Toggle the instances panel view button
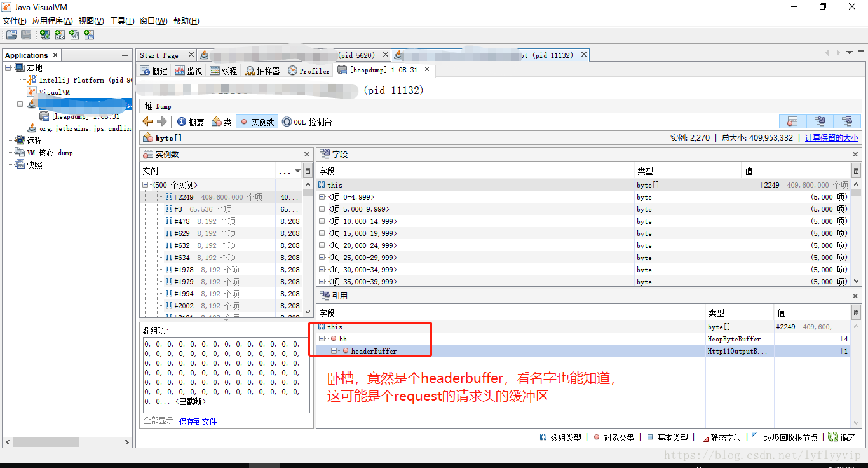Viewport: 868px width, 468px height. pos(792,121)
